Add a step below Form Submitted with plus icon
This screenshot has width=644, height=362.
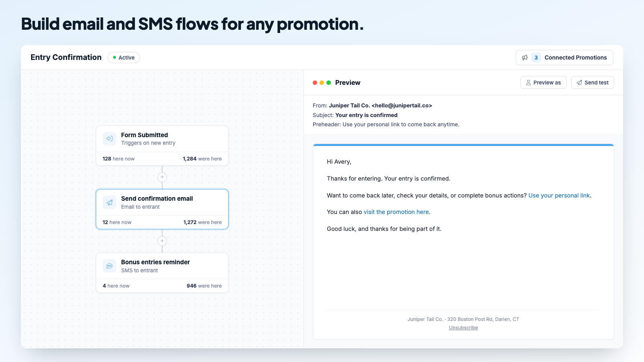[162, 177]
